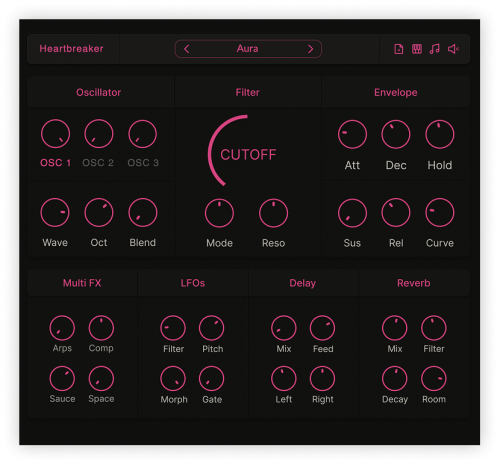Image resolution: width=500 pixels, height=465 pixels.
Task: Click the Blend knob
Action: [x=143, y=213]
